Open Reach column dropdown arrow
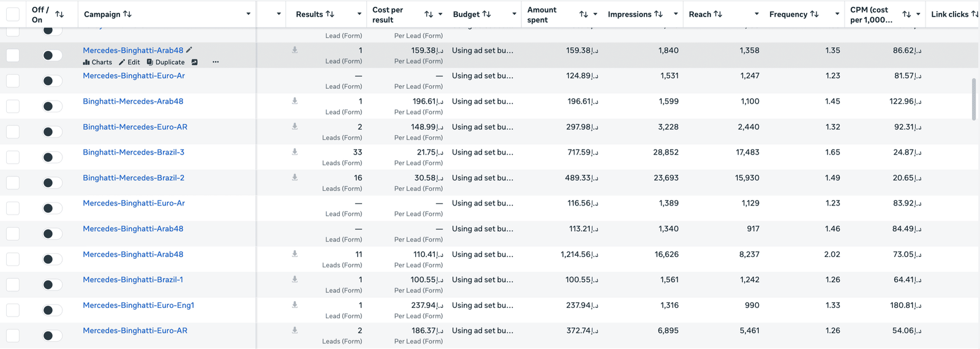The image size is (980, 349). point(756,14)
